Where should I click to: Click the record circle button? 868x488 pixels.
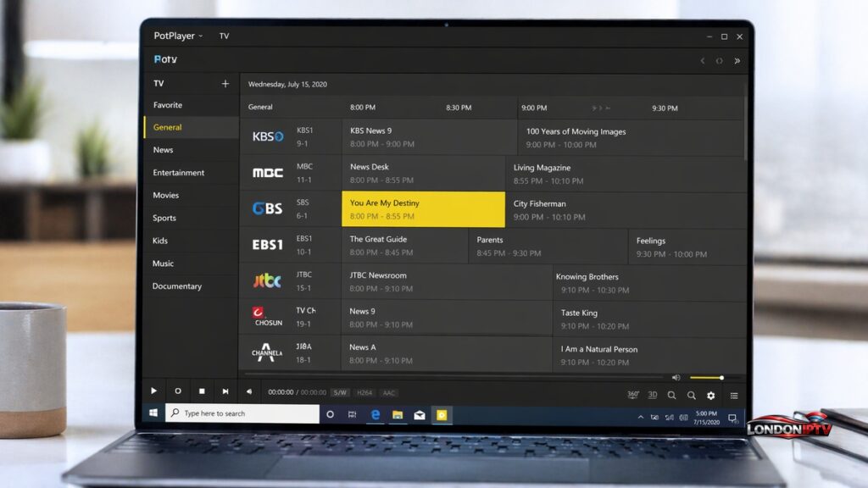(x=178, y=391)
